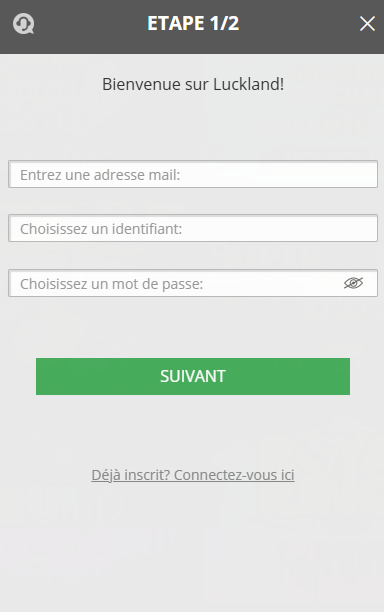Toggle password visibility with the eye icon

click(354, 283)
